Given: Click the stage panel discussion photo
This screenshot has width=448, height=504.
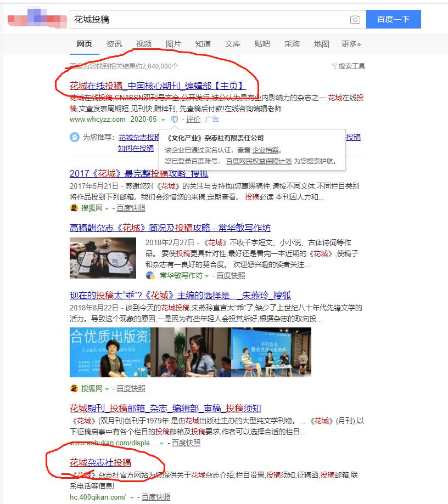Looking at the screenshot, I should [x=271, y=352].
